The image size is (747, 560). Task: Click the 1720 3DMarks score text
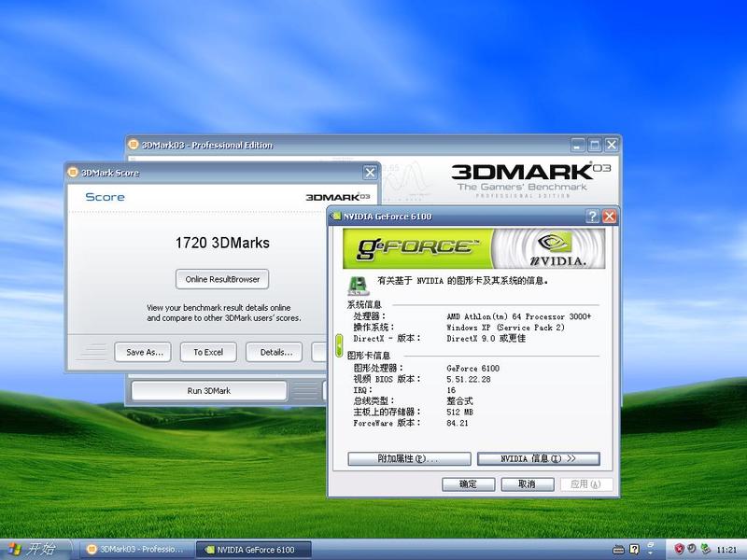222,243
